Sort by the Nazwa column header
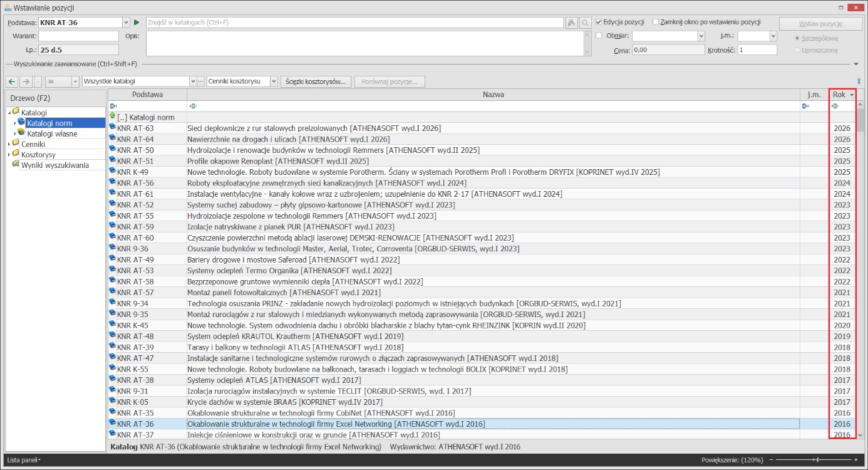 [493, 95]
